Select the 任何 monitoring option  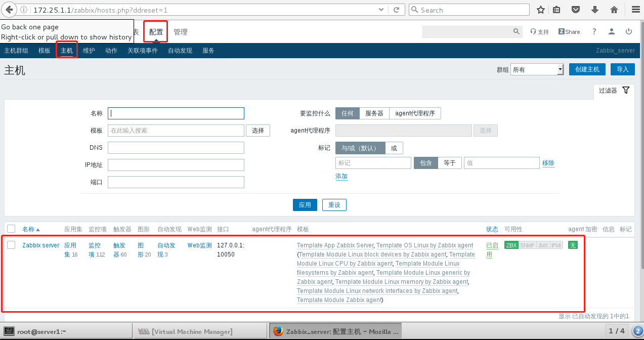(x=348, y=113)
